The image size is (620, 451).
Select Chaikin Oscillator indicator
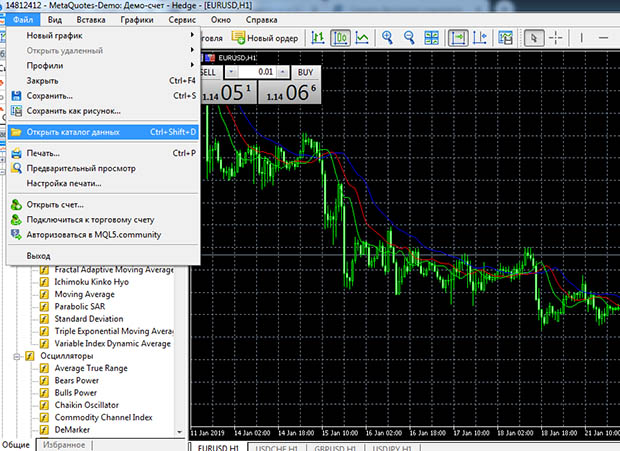86,405
